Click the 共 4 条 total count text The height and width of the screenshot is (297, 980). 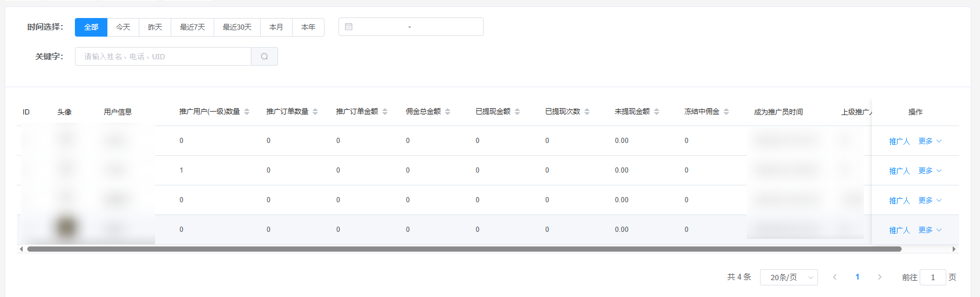[739, 277]
